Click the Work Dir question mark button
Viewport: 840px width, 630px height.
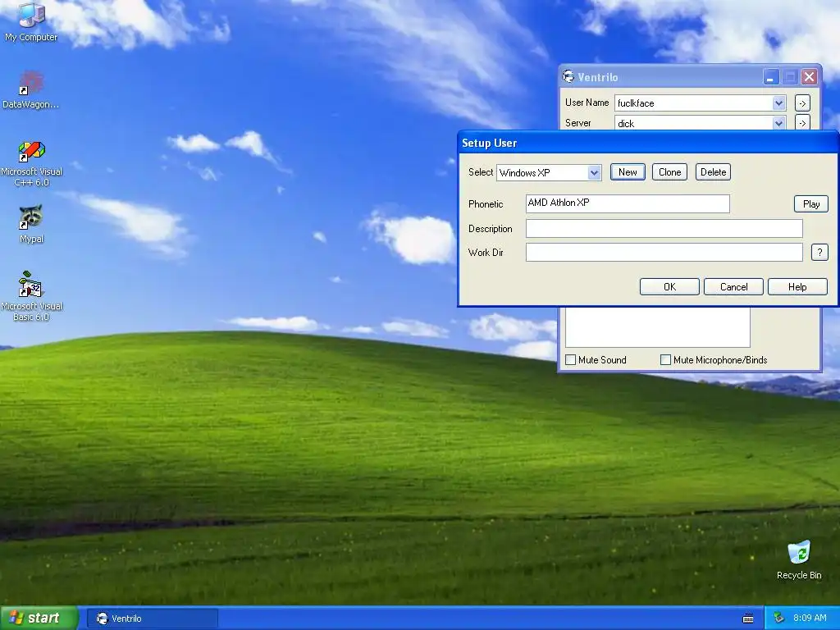coord(819,253)
